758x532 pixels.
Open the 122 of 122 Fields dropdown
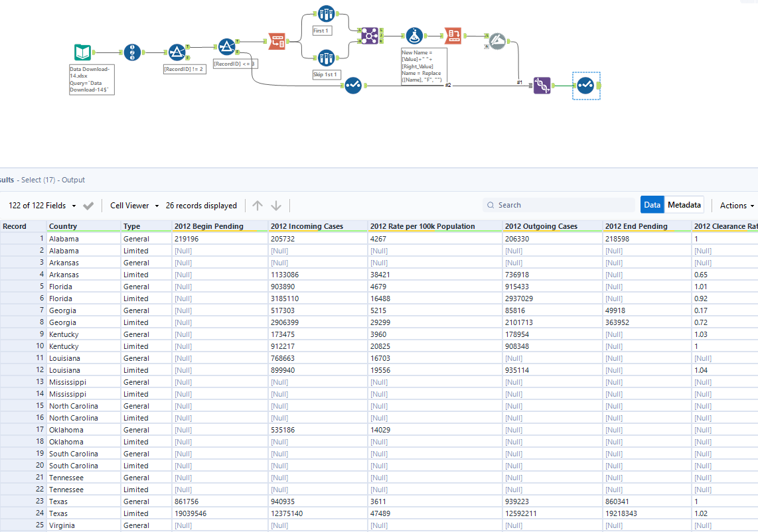[40, 205]
